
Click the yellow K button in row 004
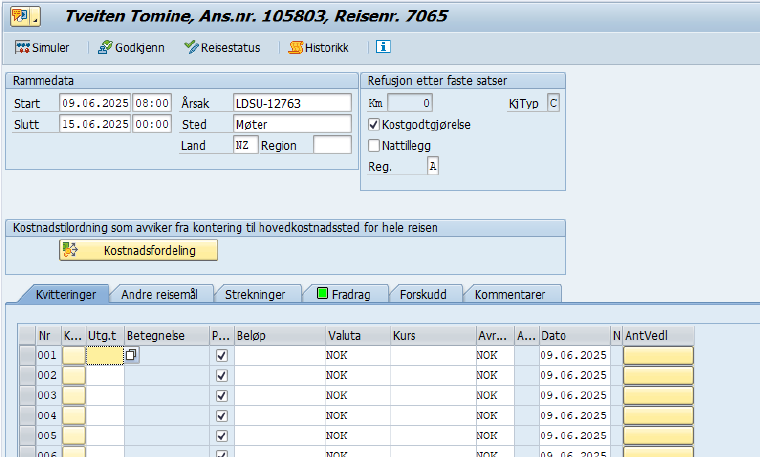74,416
